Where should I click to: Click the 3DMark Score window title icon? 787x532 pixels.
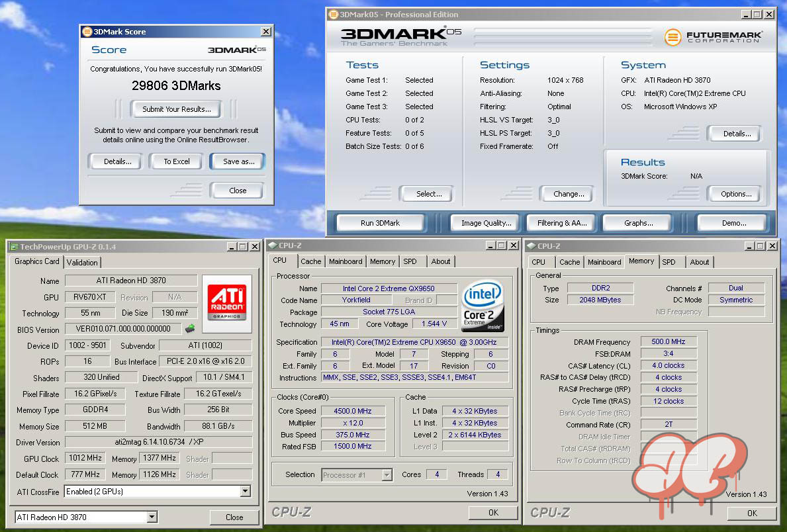[87, 32]
